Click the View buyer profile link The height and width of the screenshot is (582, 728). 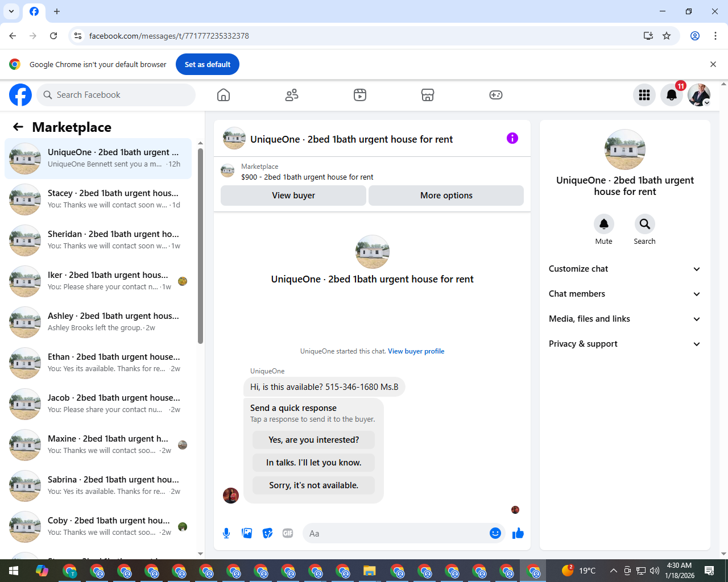[x=416, y=351]
